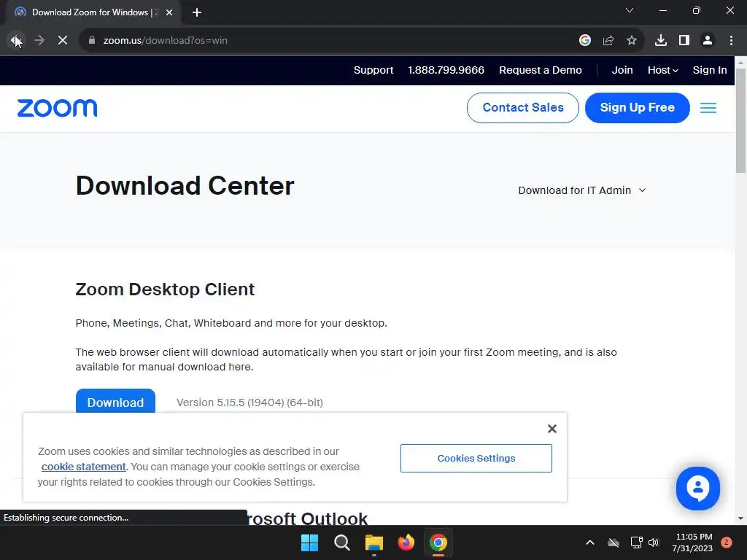Expand Download for IT Admin dropdown
This screenshot has width=747, height=560.
(x=581, y=190)
